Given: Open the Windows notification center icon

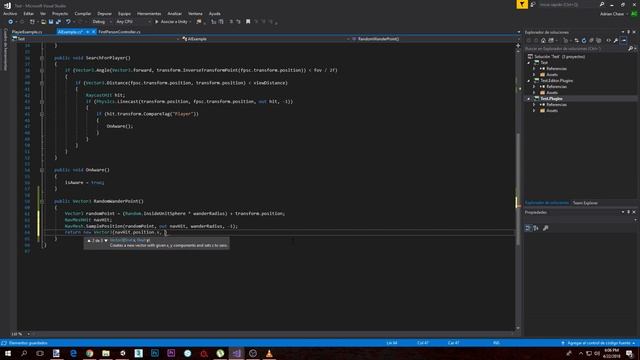Looking at the screenshot, I should point(629,353).
